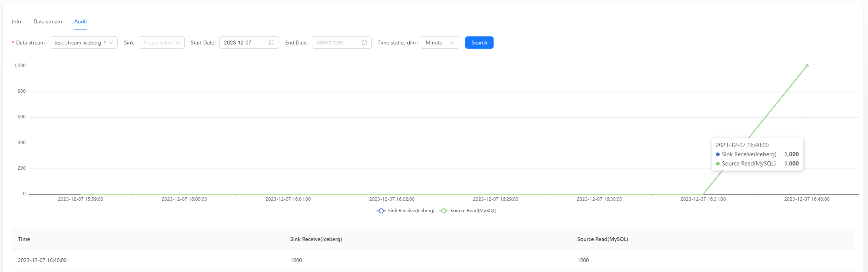Viewport: 868px width, 272px height.
Task: Click the Time column header in table
Action: [24, 239]
